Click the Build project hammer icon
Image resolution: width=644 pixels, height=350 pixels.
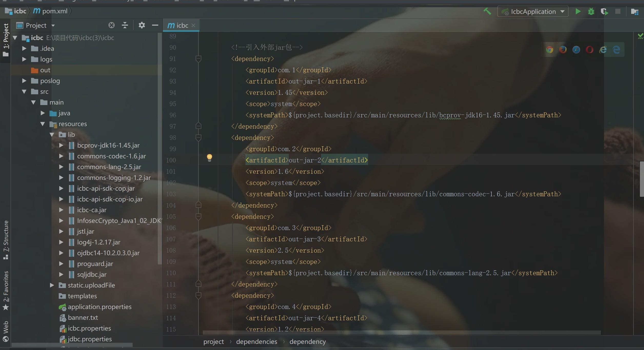[x=487, y=11]
